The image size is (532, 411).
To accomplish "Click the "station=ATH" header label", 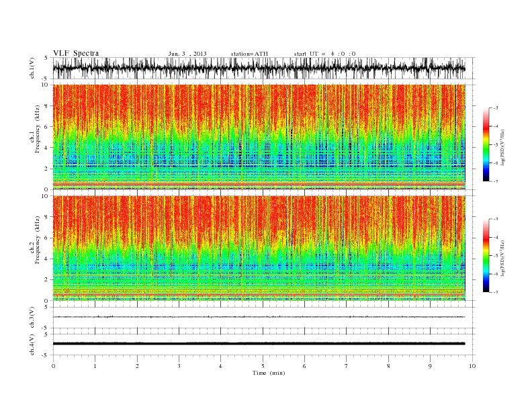I will tap(249, 54).
